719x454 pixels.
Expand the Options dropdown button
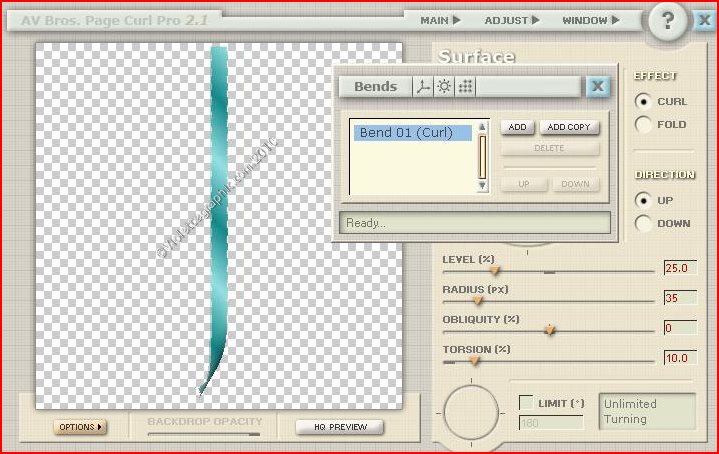81,427
